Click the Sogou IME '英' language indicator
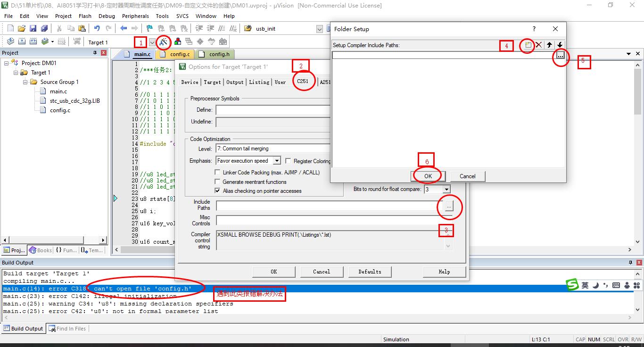644x347 pixels. click(x=585, y=285)
